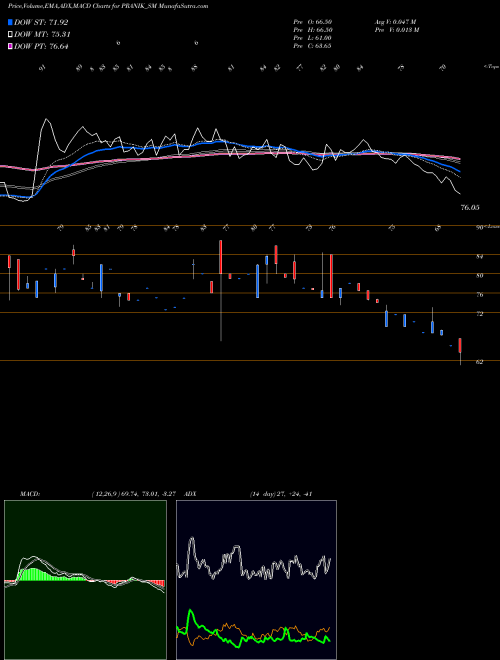Click the 'Pre H: 66.50' value
Image resolution: width=500 pixels, height=660 pixels.
[312, 30]
